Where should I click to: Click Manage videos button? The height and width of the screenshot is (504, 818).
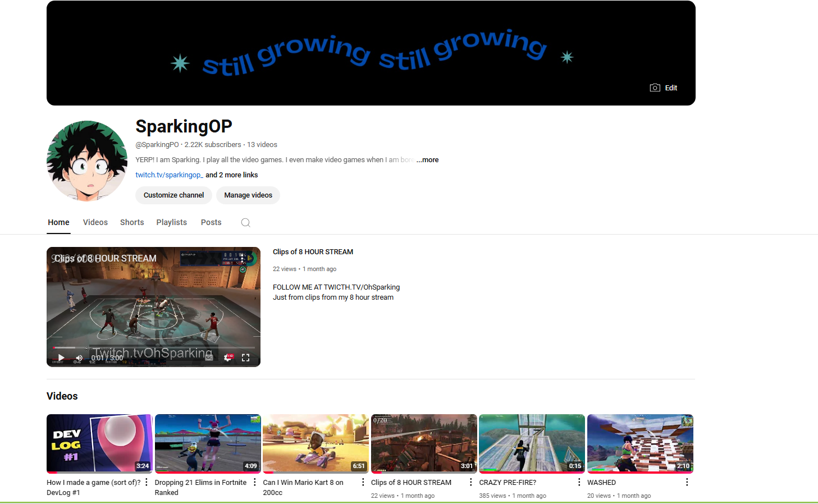tap(248, 195)
